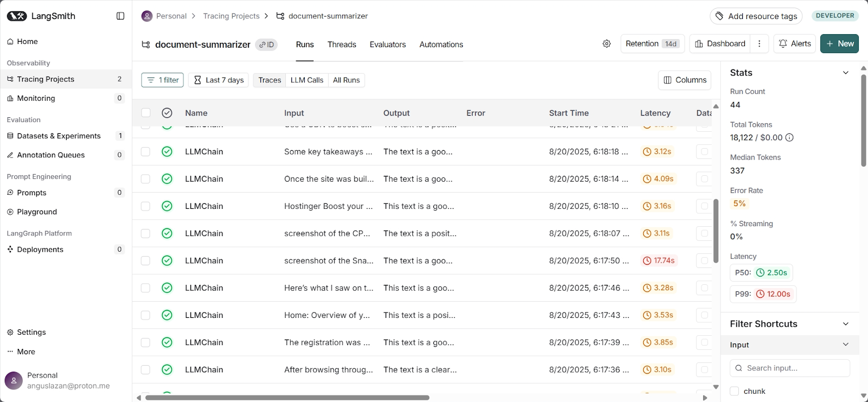Image resolution: width=868 pixels, height=402 pixels.
Task: Click the 3.85s latency badge
Action: (x=658, y=342)
